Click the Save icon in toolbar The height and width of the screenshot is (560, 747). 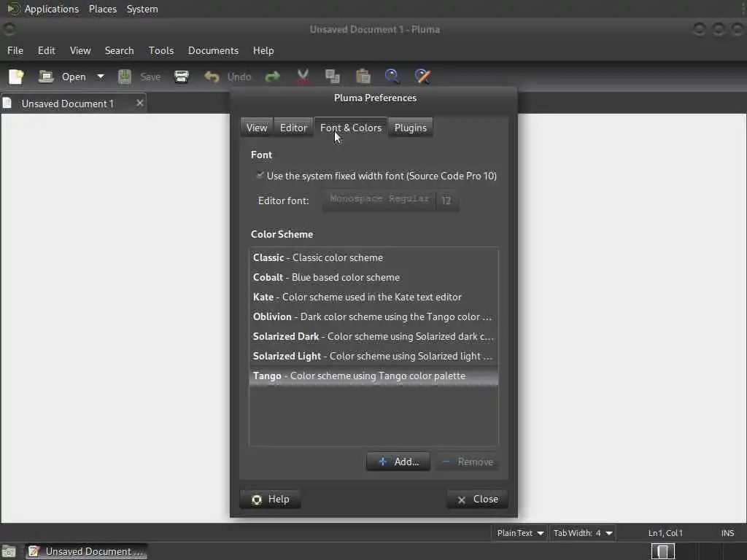tap(124, 77)
